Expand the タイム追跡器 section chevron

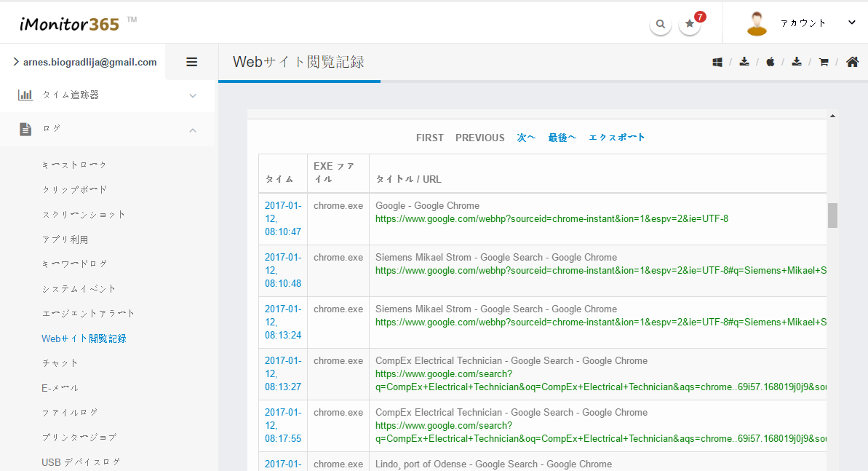click(x=193, y=96)
